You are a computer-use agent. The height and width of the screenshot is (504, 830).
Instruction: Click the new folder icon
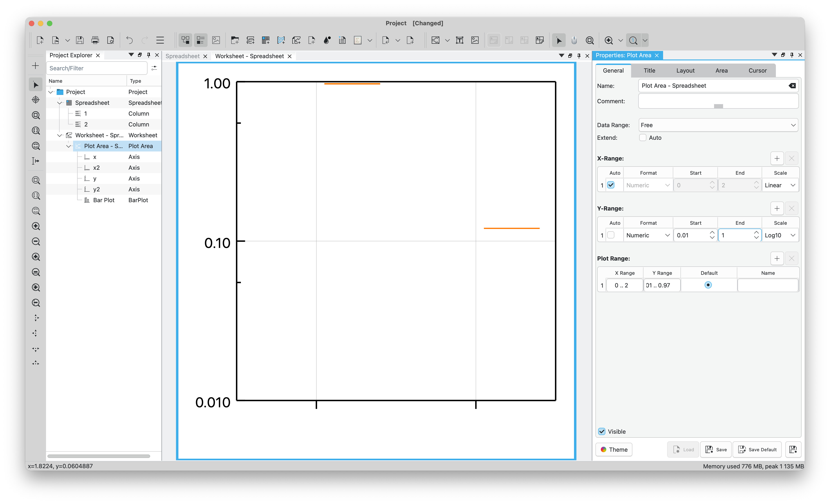tap(235, 40)
